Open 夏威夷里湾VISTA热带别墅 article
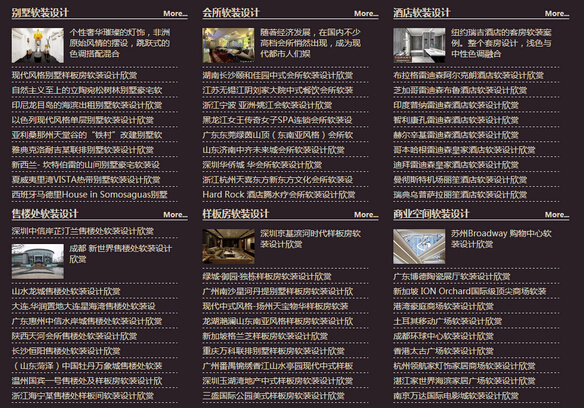584x408 pixels. [x=86, y=180]
